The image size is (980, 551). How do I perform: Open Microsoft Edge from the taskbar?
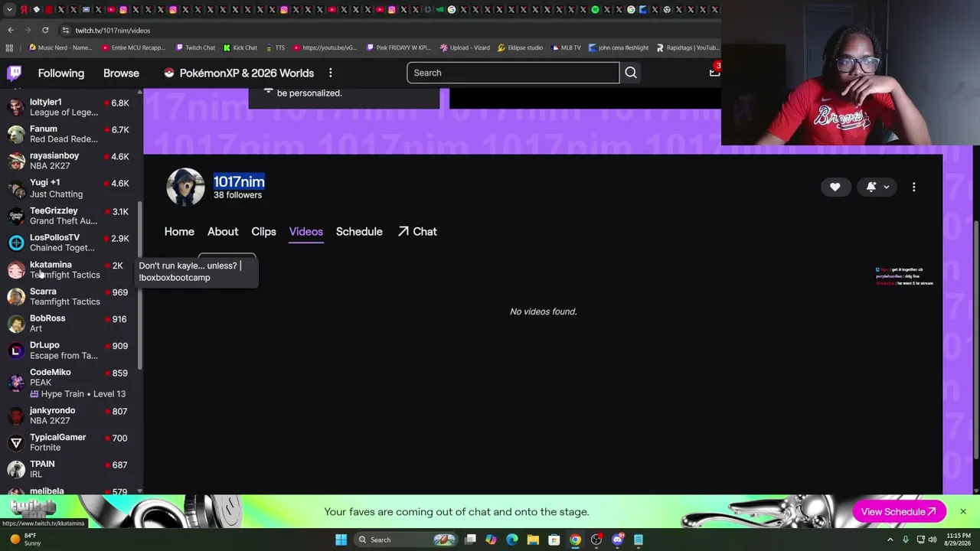coord(511,540)
